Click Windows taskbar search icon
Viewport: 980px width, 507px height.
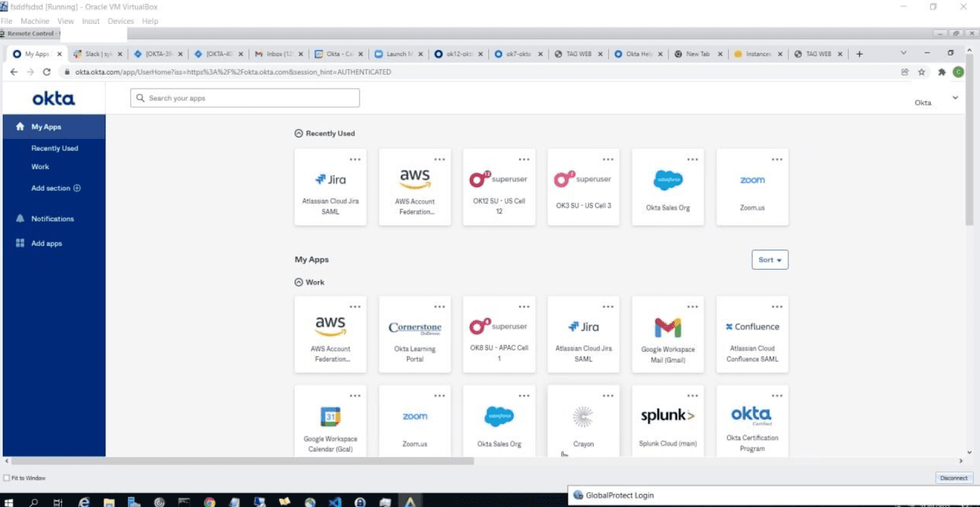34,502
